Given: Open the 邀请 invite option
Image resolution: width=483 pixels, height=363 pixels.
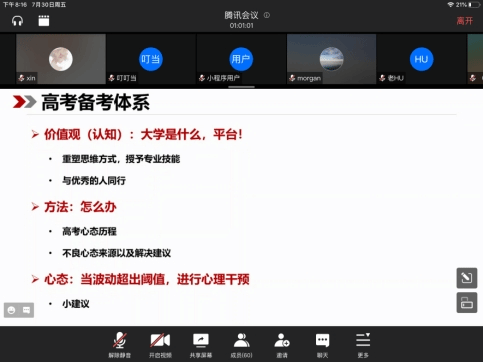Looking at the screenshot, I should click(282, 345).
